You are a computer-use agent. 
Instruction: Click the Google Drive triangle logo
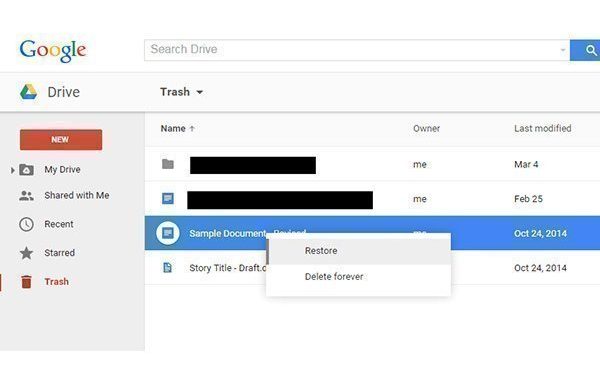click(29, 92)
